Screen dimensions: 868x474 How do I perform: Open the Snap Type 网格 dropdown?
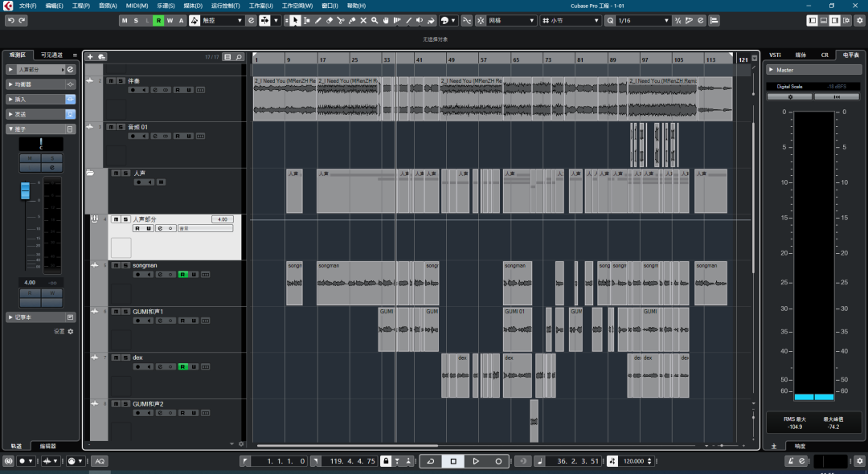[x=511, y=20]
